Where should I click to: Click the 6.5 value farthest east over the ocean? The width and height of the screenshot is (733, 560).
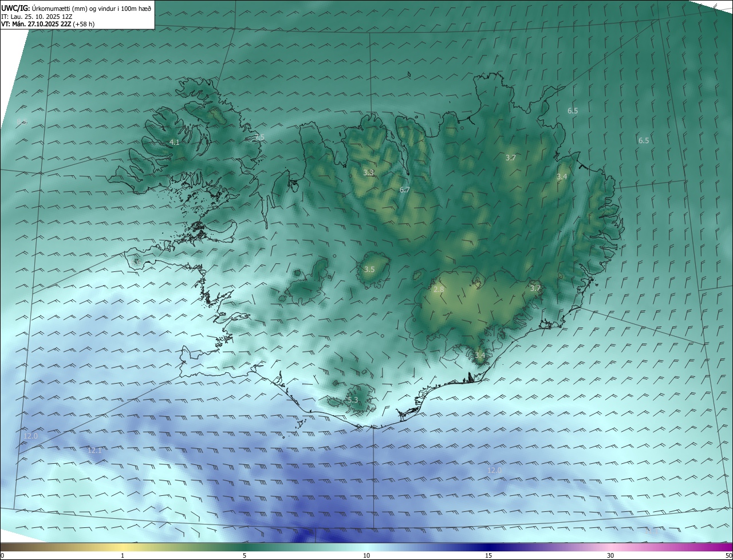tap(644, 140)
